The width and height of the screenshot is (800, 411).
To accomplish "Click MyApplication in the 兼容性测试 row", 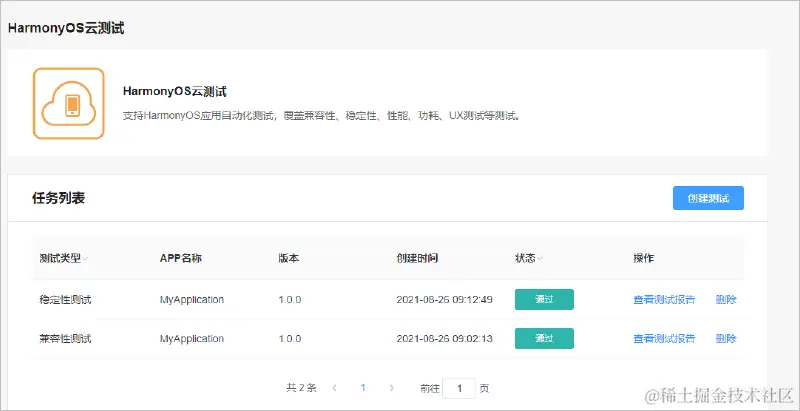I will 192,338.
